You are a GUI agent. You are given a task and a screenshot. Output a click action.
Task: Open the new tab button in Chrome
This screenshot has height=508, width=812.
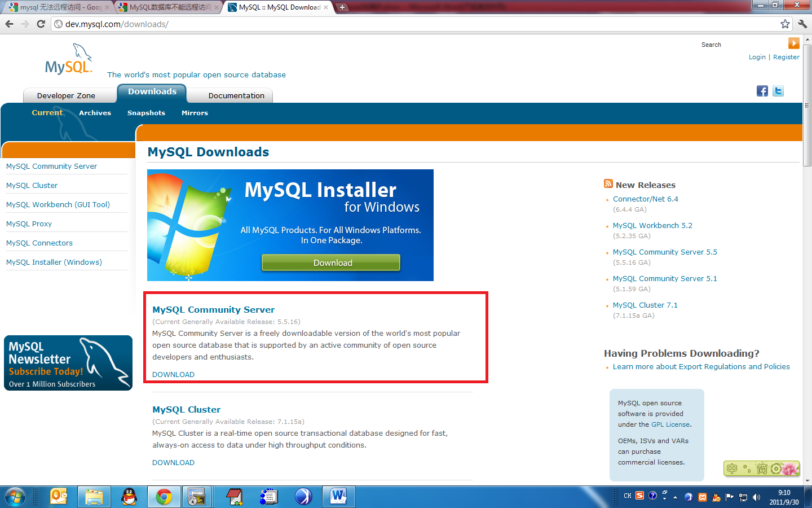click(x=342, y=7)
